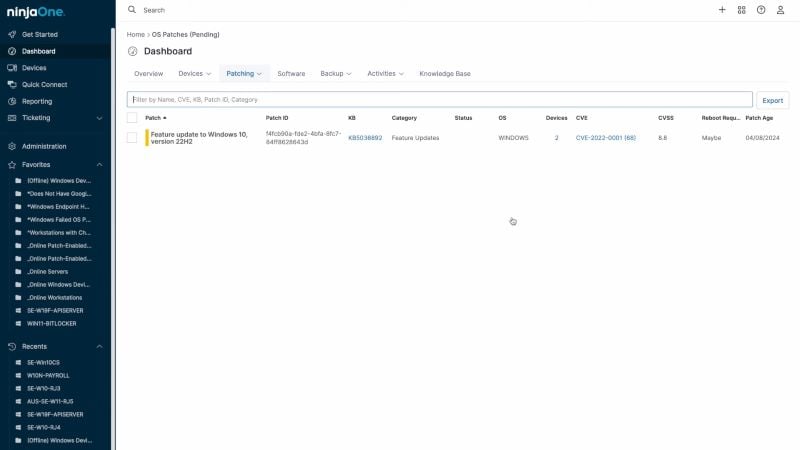Open SE-Win10CS recent device

[43, 363]
